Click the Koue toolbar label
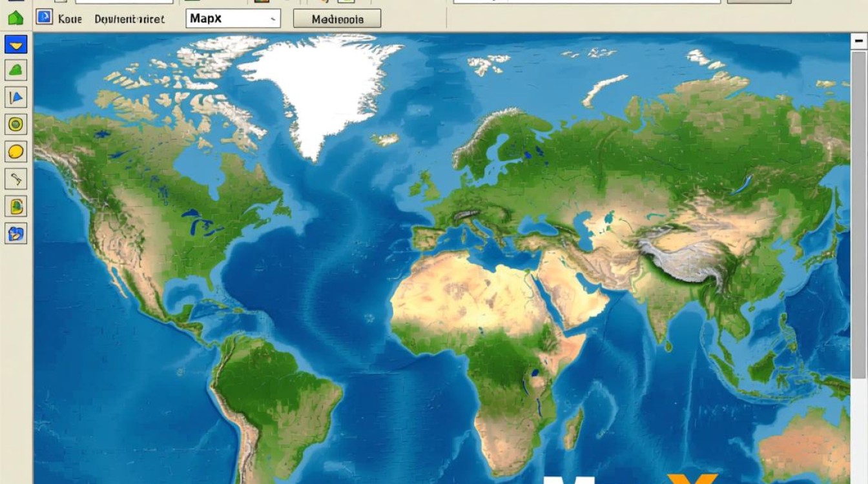This screenshot has width=868, height=484. click(70, 19)
